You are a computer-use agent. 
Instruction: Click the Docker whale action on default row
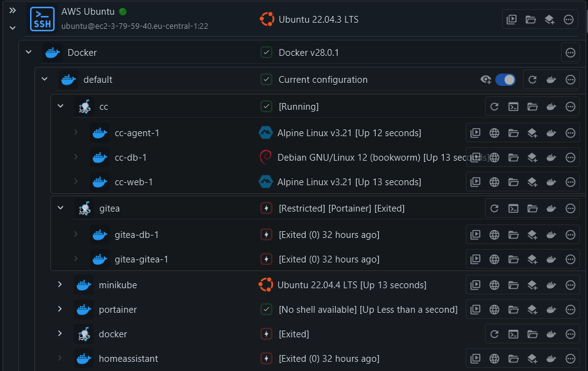[551, 80]
